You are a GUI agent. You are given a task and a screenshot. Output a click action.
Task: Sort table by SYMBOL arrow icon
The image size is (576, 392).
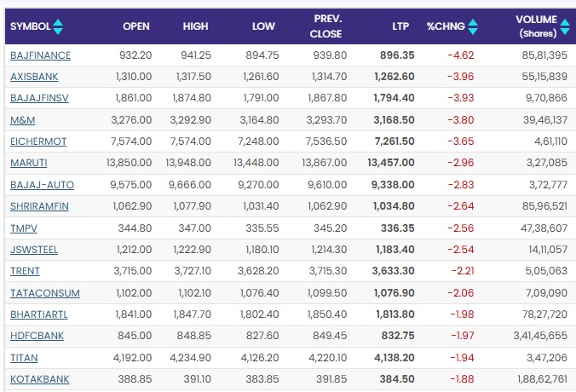[58, 26]
